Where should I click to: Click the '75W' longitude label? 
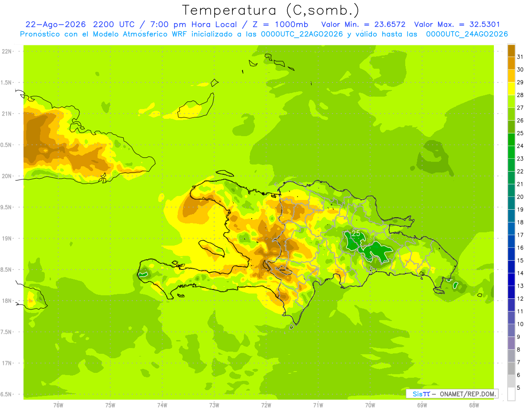tap(110, 405)
